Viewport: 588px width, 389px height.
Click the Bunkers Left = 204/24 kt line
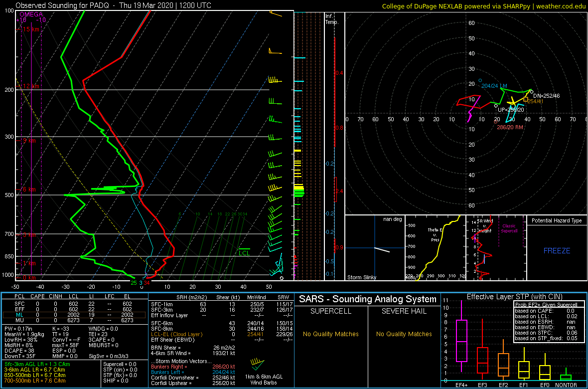coord(193,373)
